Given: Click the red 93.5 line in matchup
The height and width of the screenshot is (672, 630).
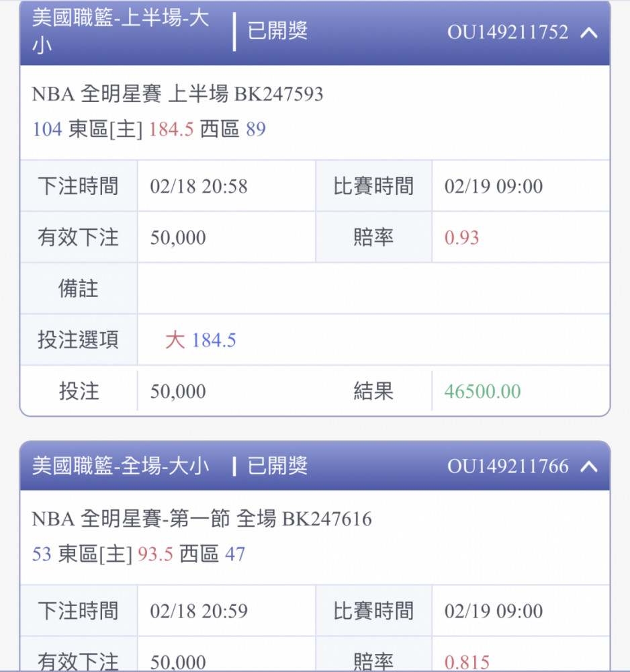Looking at the screenshot, I should [155, 554].
